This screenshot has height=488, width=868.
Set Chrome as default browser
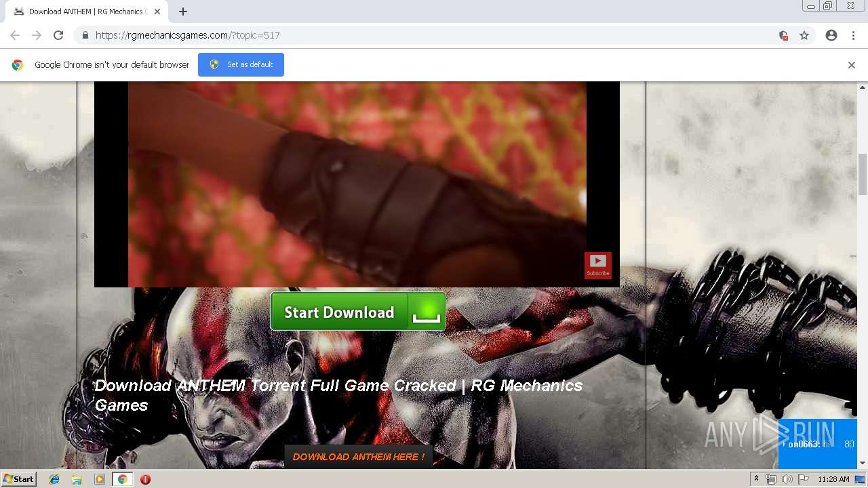tap(241, 64)
